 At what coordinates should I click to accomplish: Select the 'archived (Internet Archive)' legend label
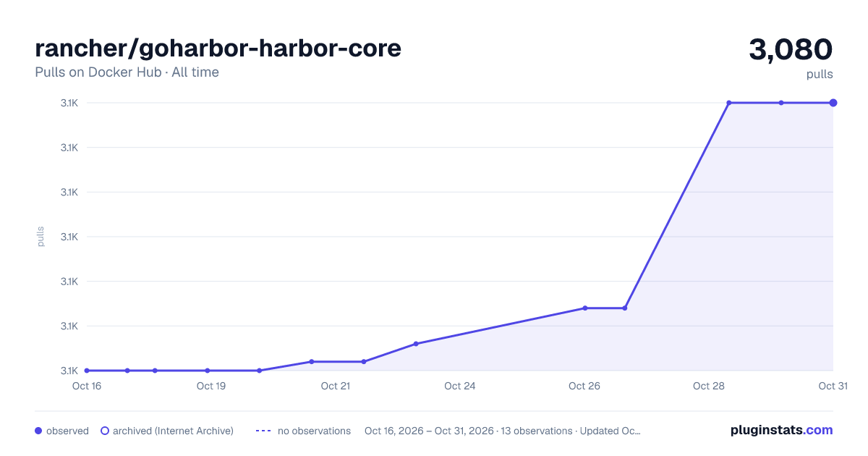click(173, 431)
